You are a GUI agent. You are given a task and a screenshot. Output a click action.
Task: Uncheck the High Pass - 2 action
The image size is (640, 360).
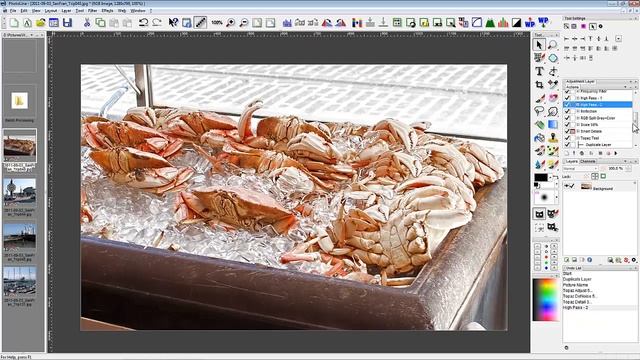567,104
